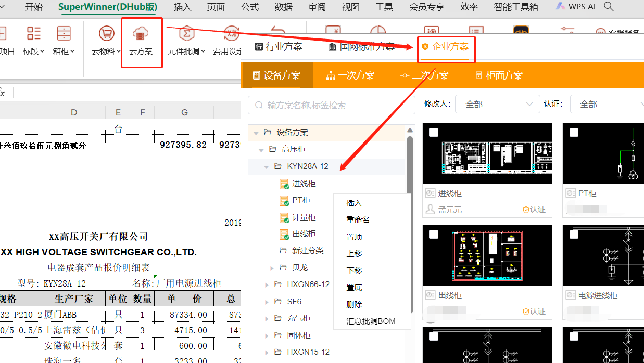
Task: Select the 出线柜 scheme icon in the tree
Action: [284, 234]
